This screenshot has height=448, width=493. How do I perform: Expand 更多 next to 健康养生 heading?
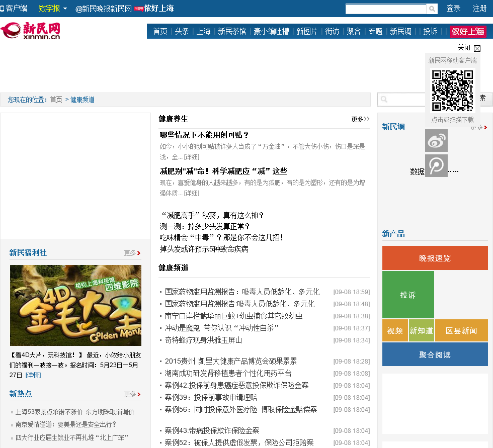(360, 119)
